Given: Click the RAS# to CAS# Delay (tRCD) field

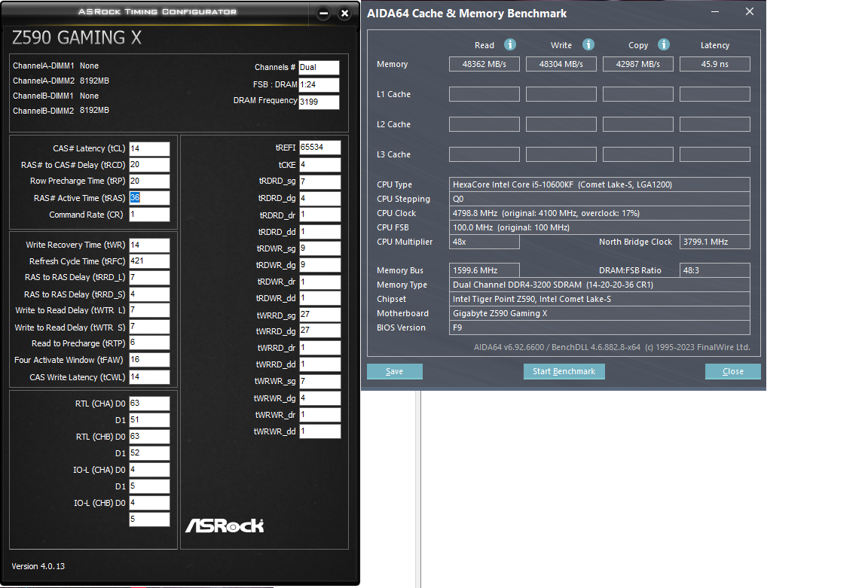Looking at the screenshot, I should [149, 165].
